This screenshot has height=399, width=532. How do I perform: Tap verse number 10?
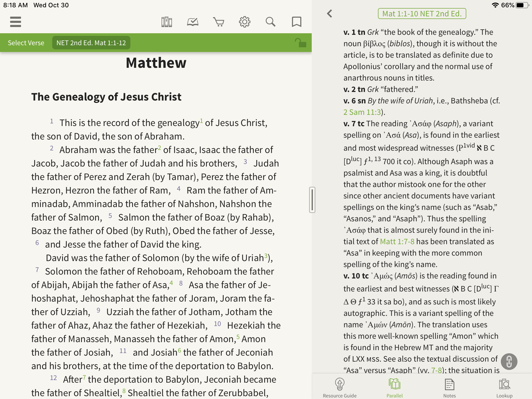(217, 324)
